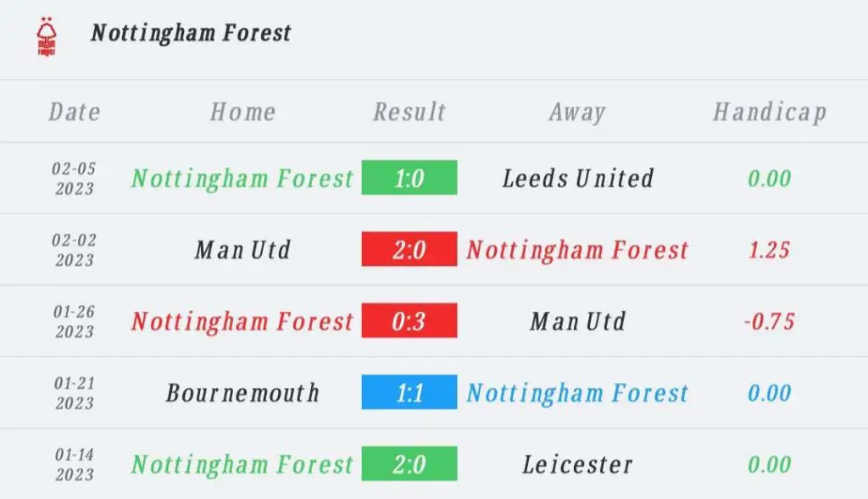The image size is (868, 499).
Task: Click the 01-14 2023 match date
Action: pos(75,464)
